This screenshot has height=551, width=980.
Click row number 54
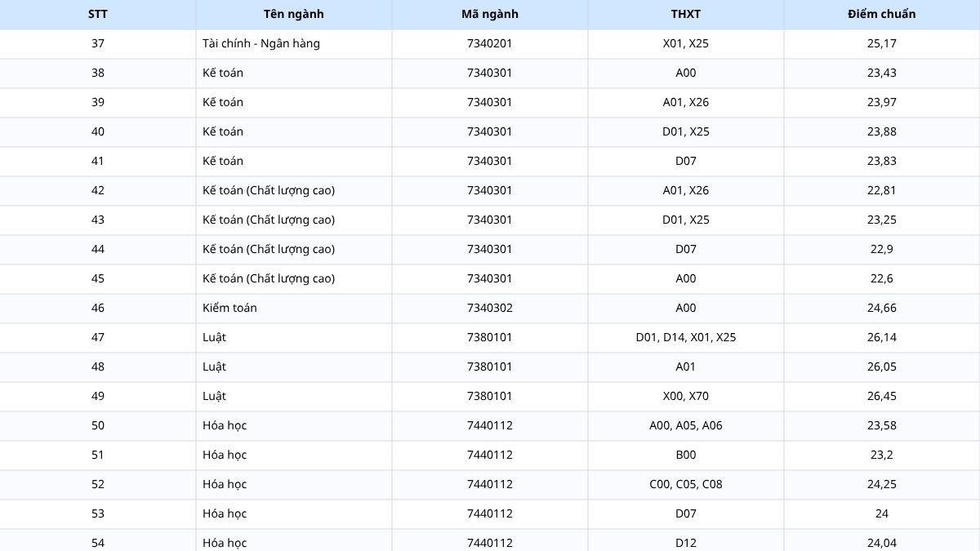(x=98, y=542)
